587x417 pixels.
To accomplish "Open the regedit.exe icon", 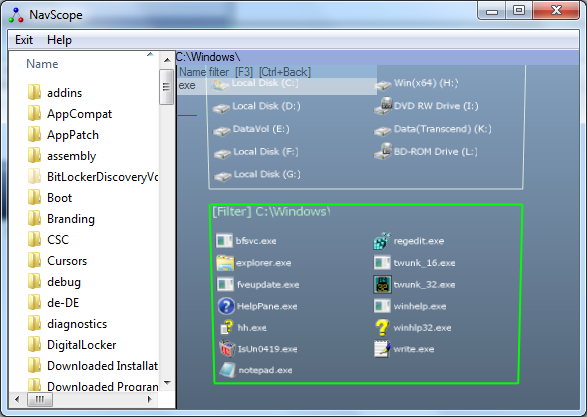I will (x=382, y=241).
